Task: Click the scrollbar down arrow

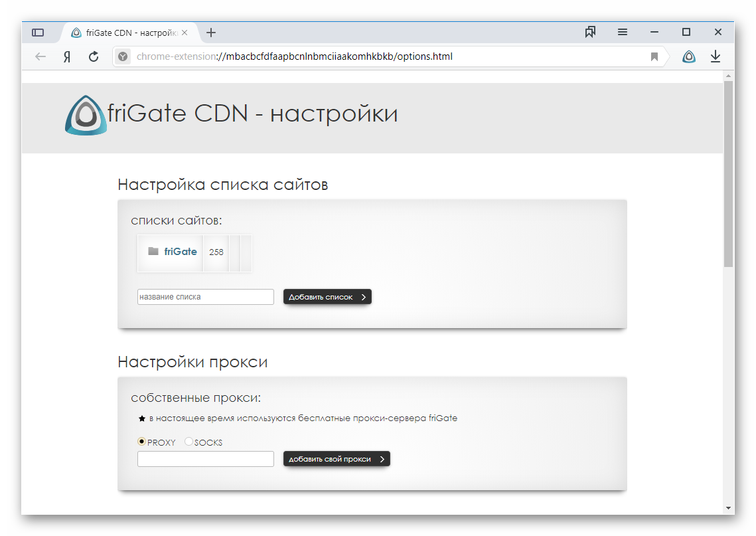Action: (728, 508)
